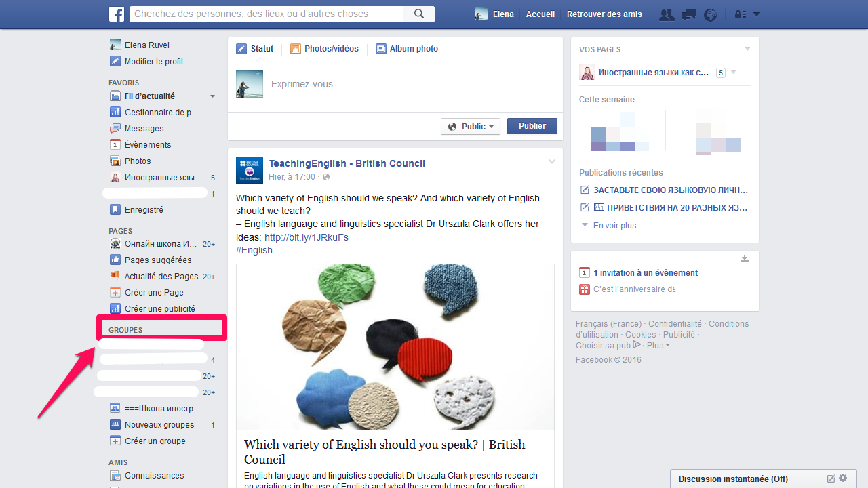Click the search magnifier button

coord(419,14)
